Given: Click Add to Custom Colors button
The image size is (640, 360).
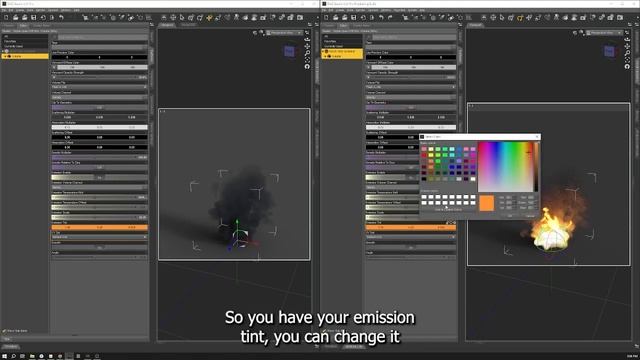Looking at the screenshot, I should (x=448, y=210).
